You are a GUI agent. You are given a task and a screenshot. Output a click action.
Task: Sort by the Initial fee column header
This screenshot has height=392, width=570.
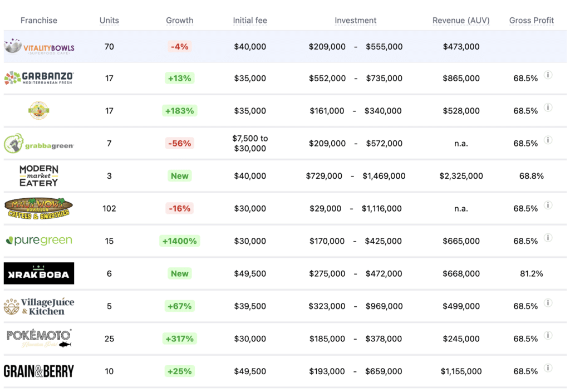[x=250, y=21]
